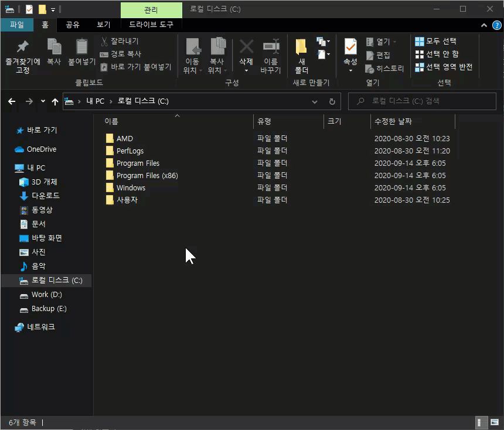Open the recent locations dropdown arrow
504x430 pixels.
pos(43,101)
